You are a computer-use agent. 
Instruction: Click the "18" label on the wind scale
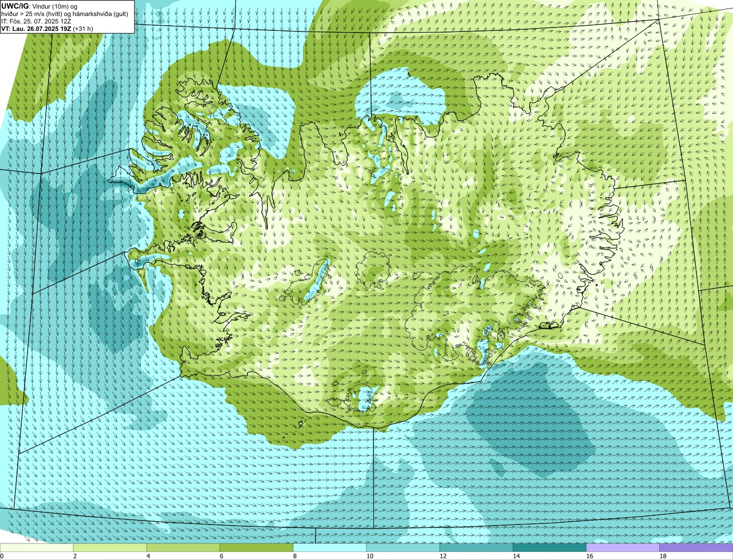(663, 556)
